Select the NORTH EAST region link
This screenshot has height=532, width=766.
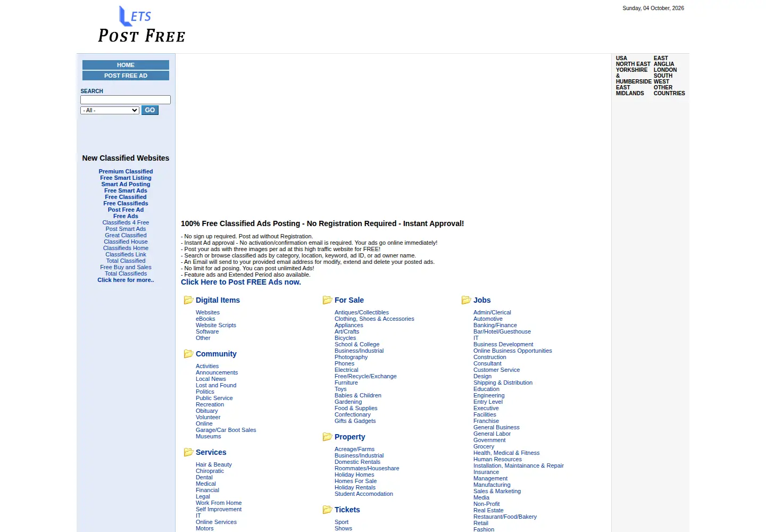(x=633, y=64)
